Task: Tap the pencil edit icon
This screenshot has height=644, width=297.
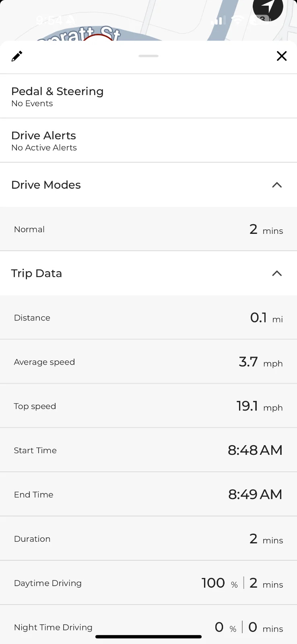Action: tap(17, 56)
